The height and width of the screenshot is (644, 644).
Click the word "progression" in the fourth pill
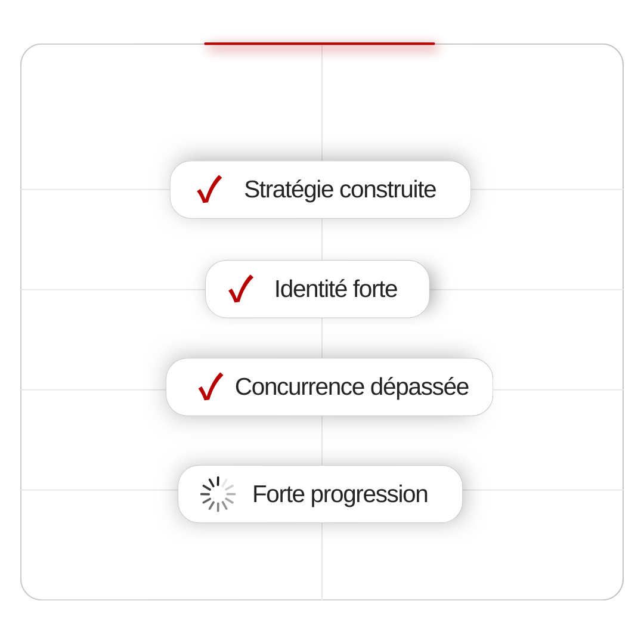tap(369, 494)
